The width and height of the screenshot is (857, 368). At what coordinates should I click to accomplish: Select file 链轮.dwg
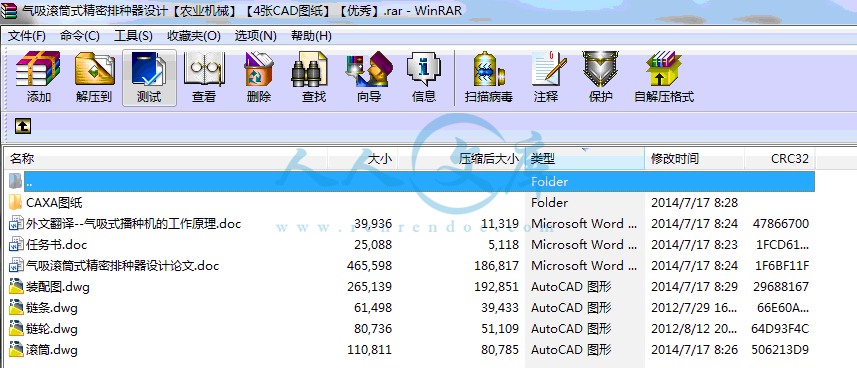[51, 329]
